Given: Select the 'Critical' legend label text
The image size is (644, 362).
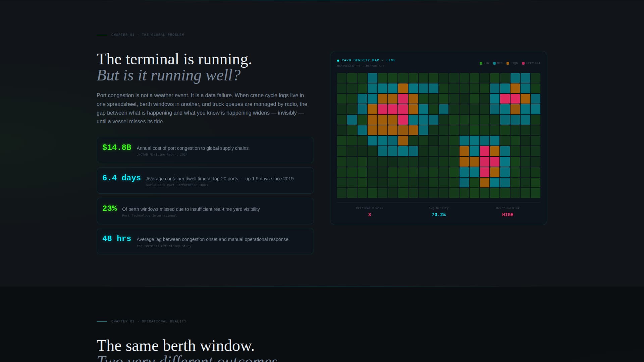Looking at the screenshot, I should pyautogui.click(x=533, y=63).
